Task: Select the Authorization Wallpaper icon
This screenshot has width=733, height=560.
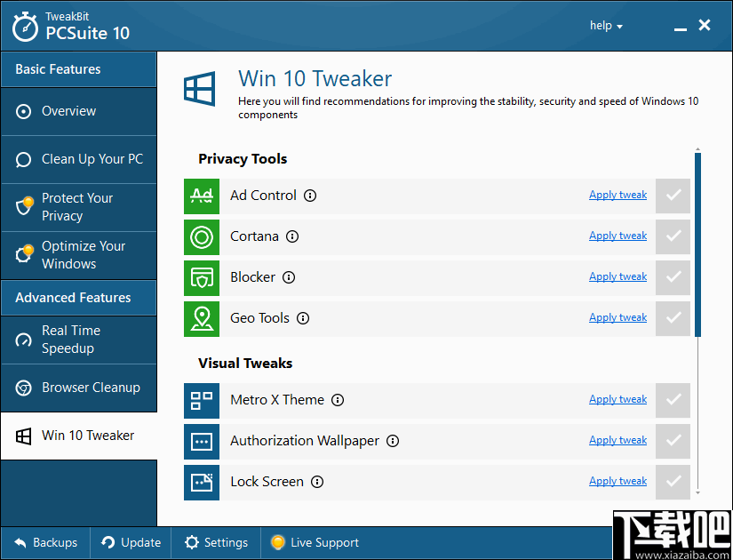Action: [202, 441]
